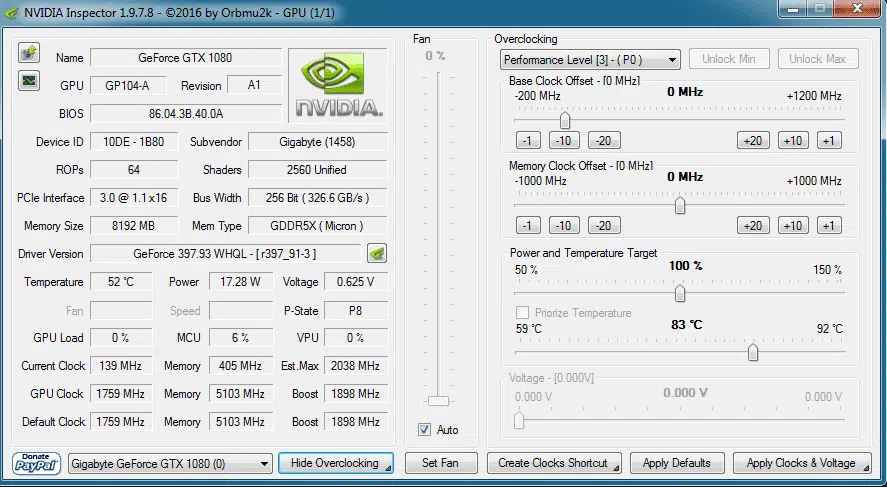
Task: Click the green NVIDIA driver profile icon
Action: click(x=377, y=253)
